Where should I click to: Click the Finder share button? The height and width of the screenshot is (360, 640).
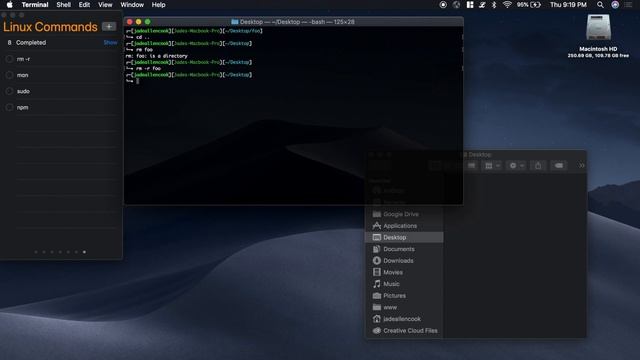(x=538, y=166)
